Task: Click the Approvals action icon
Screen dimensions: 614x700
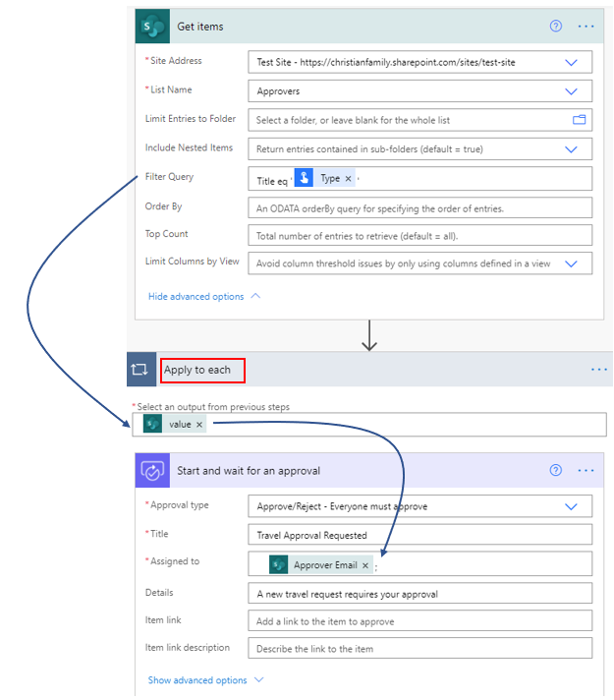Action: [x=152, y=471]
